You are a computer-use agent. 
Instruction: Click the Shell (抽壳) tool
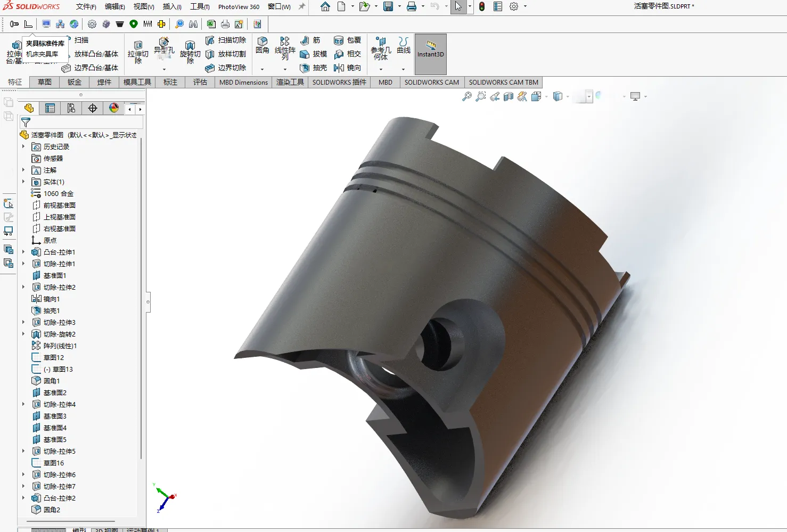(x=313, y=68)
